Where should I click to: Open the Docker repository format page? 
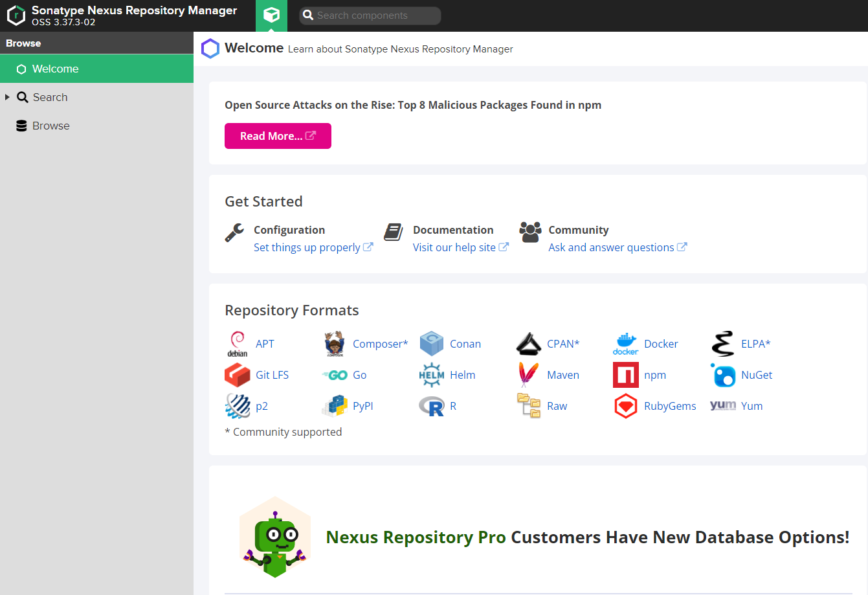pos(625,344)
